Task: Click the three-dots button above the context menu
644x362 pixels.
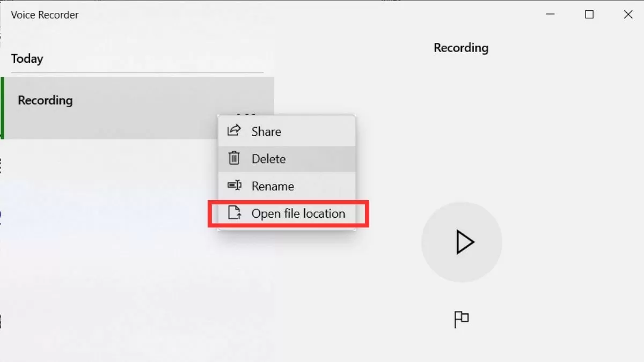Action: 246,114
